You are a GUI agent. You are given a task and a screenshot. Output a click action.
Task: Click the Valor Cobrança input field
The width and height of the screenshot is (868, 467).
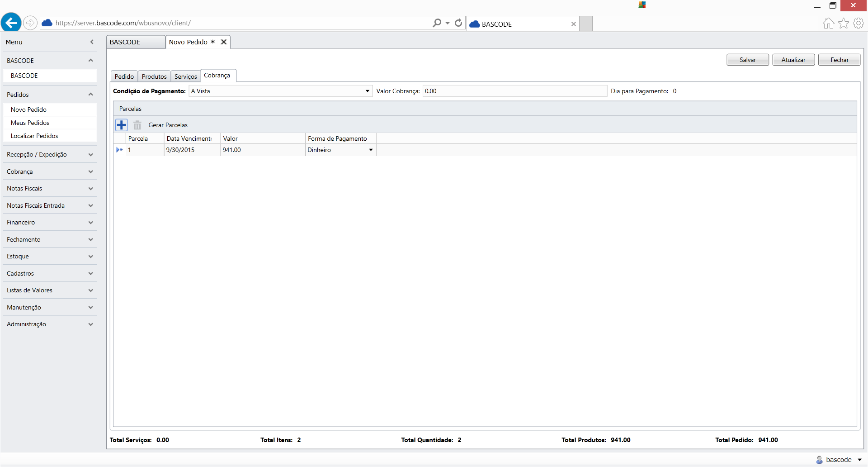pyautogui.click(x=515, y=91)
